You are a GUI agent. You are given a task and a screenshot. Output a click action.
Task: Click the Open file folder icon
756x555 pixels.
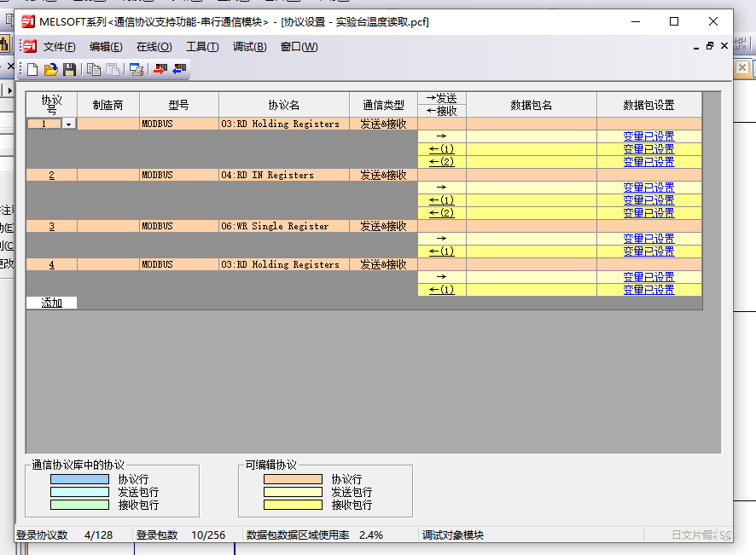coord(51,70)
